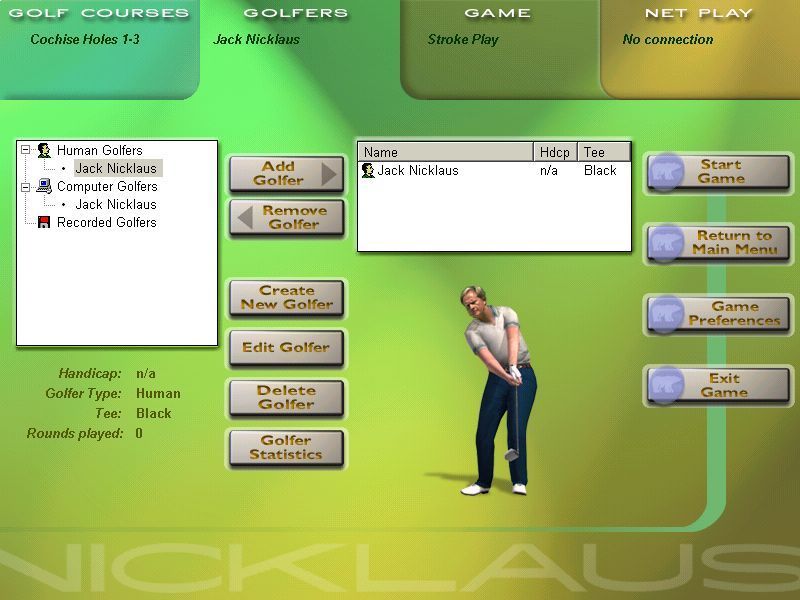Click the Black tee value in player list

pos(600,170)
